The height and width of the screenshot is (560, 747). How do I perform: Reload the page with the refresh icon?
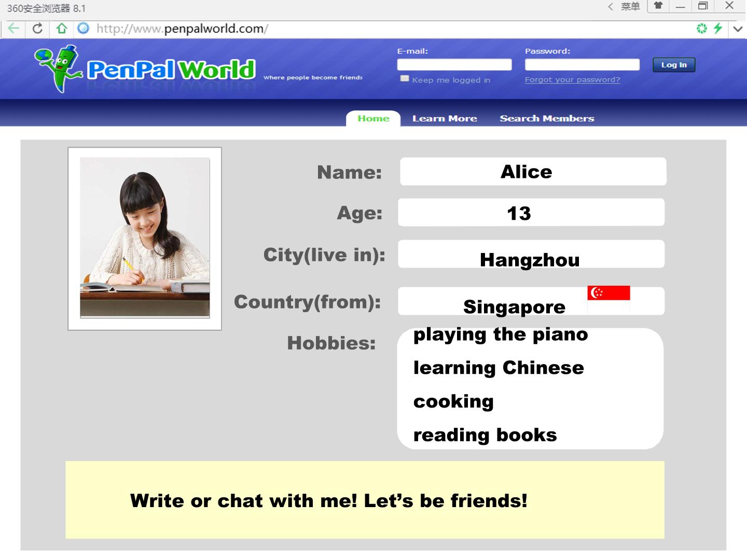click(x=37, y=29)
